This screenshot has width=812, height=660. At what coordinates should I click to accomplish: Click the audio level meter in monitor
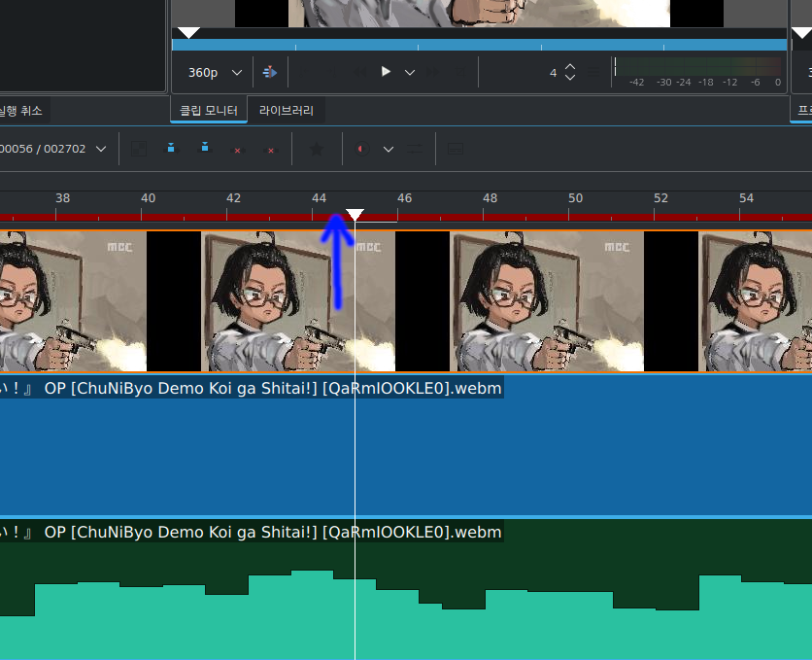(698, 72)
